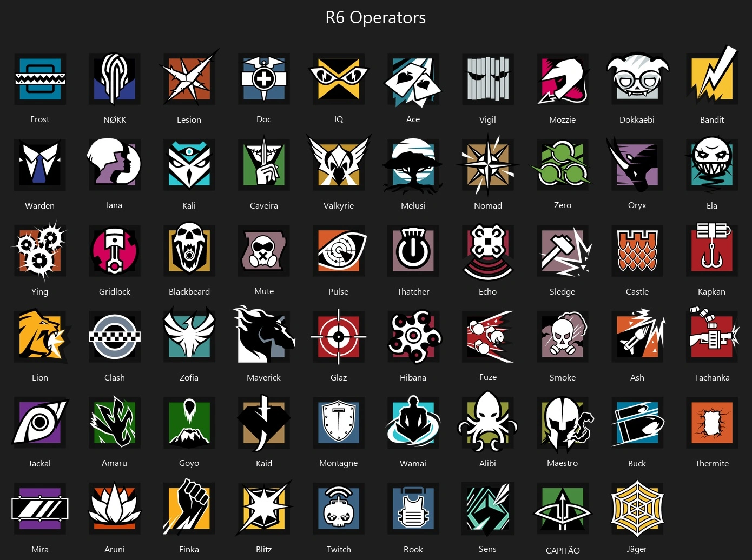The height and width of the screenshot is (560, 752).
Task: Select the Glaz crosshair target icon
Action: click(x=339, y=336)
